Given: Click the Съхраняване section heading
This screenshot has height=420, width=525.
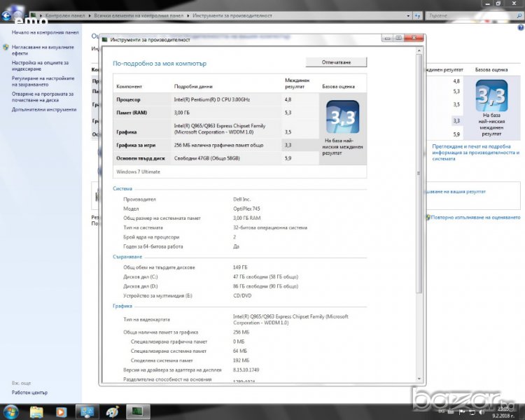Looking at the screenshot, I should coord(127,257).
